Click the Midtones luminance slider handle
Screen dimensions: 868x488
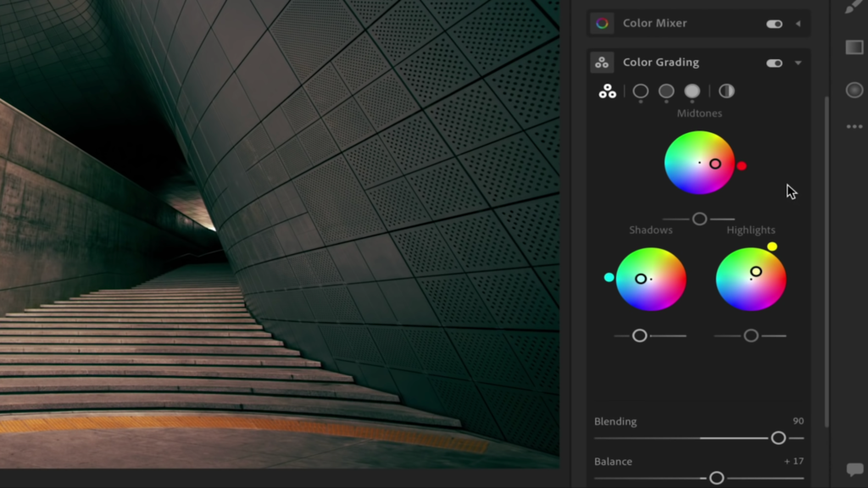point(699,219)
